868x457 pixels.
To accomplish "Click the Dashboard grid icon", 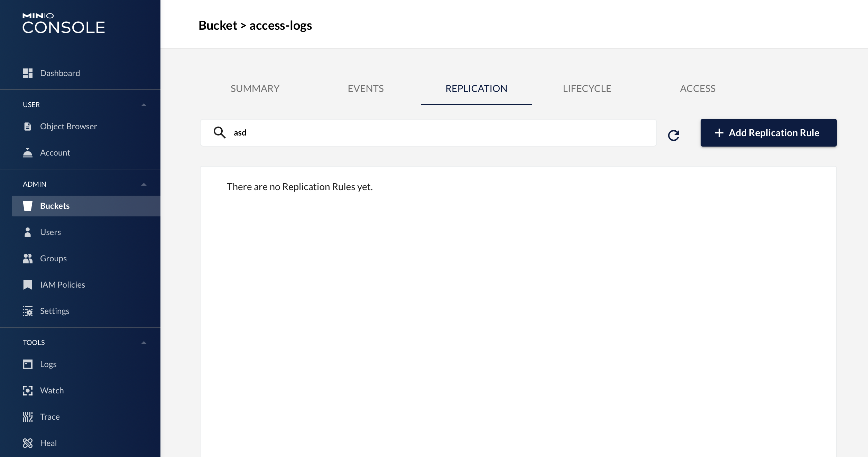I will tap(28, 73).
